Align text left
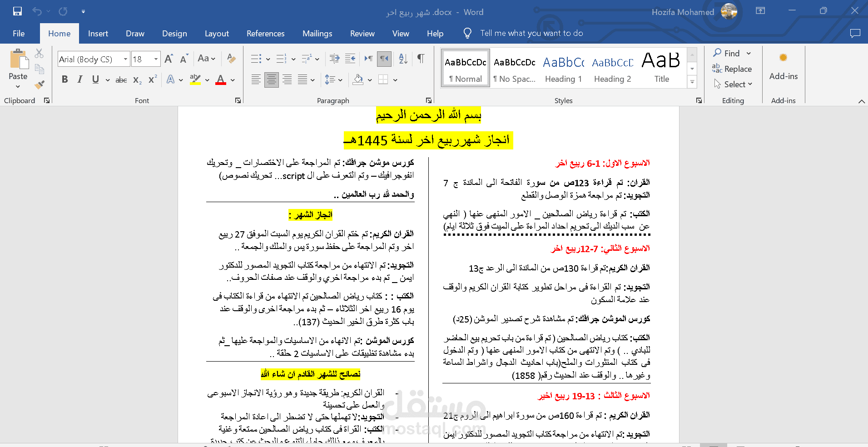 click(256, 80)
